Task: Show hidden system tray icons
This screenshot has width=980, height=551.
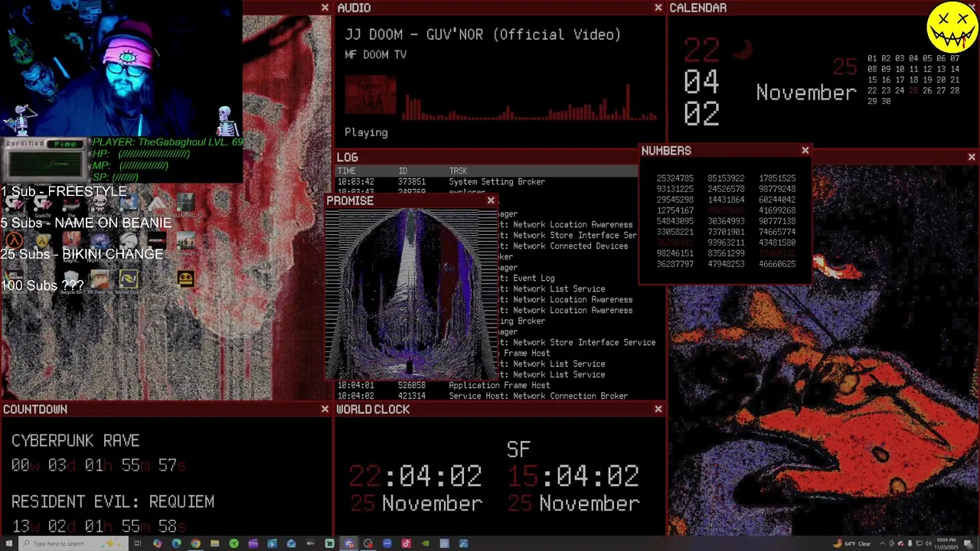Action: coord(882,543)
